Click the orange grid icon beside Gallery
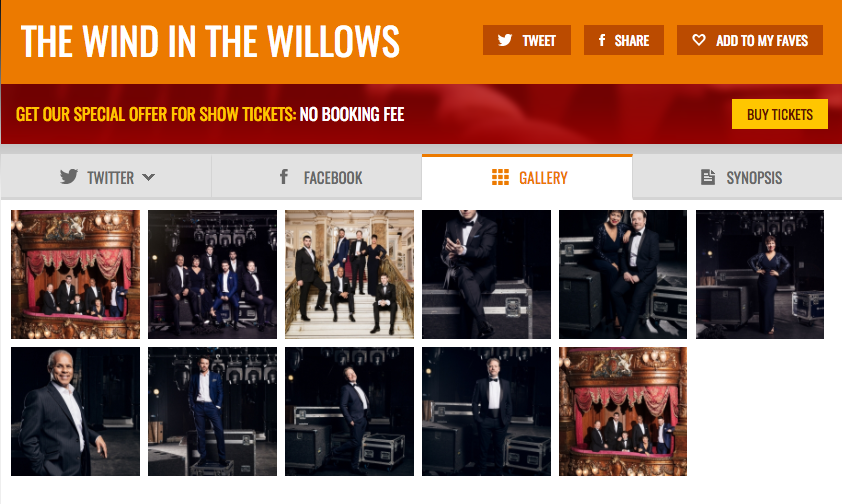This screenshot has height=504, width=842. click(x=500, y=177)
